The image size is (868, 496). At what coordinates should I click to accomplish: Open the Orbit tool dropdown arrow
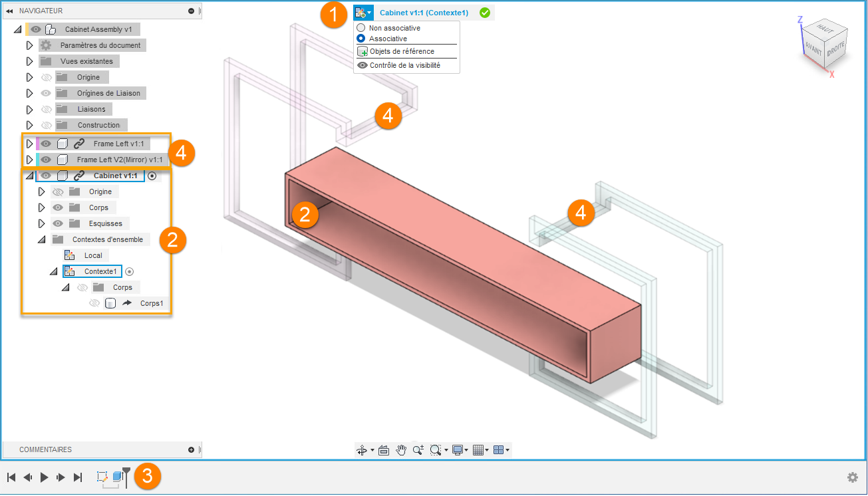click(x=372, y=450)
